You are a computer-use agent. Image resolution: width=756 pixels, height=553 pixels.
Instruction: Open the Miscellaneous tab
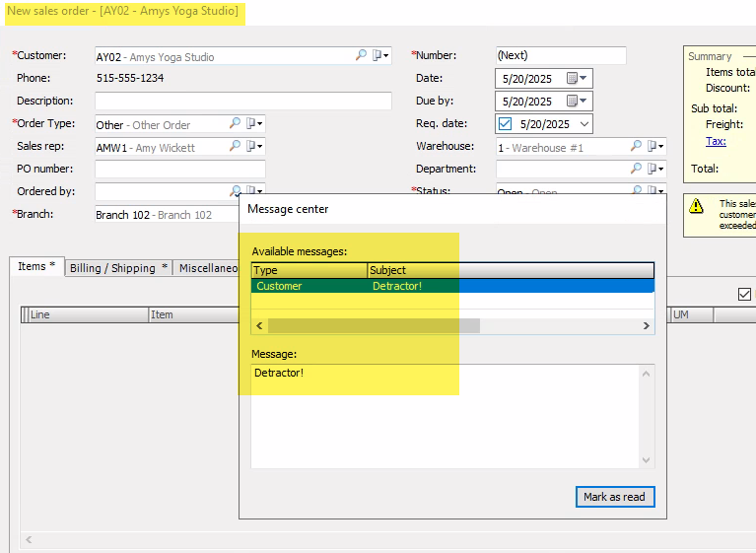point(207,268)
